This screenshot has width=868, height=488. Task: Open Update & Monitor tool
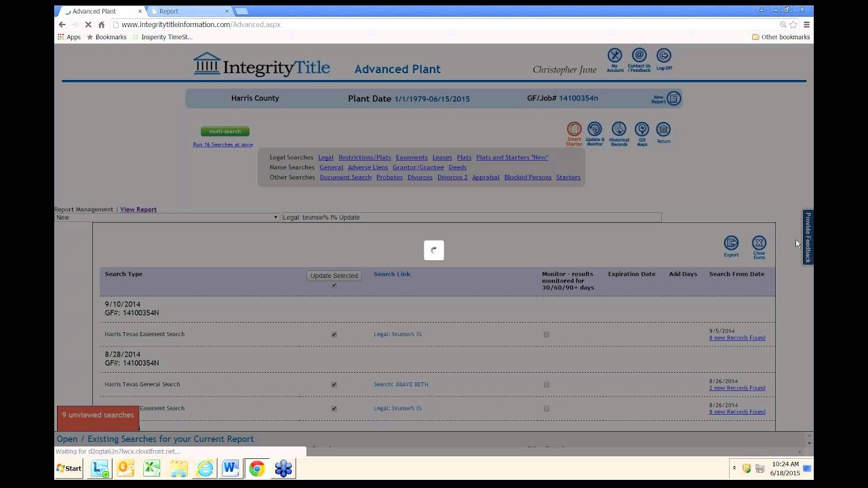coord(595,134)
